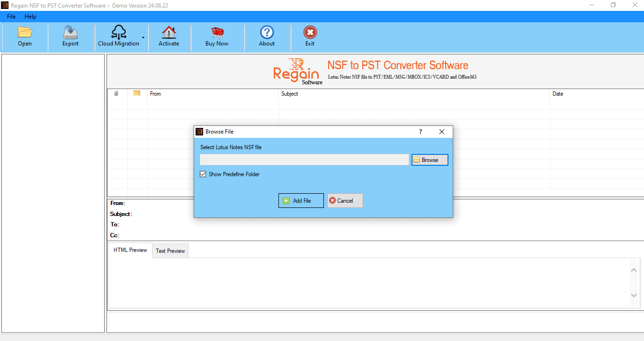Select the Cloud Migration icon

coord(118,33)
